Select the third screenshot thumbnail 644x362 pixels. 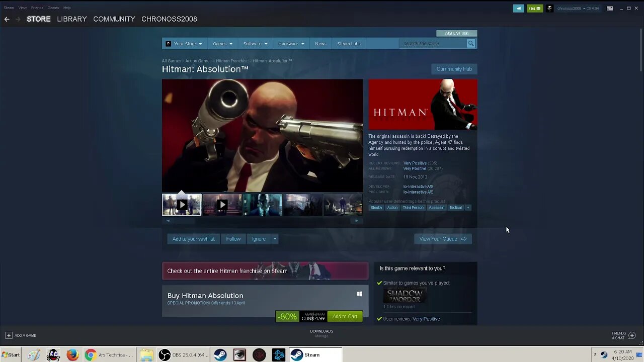(263, 205)
